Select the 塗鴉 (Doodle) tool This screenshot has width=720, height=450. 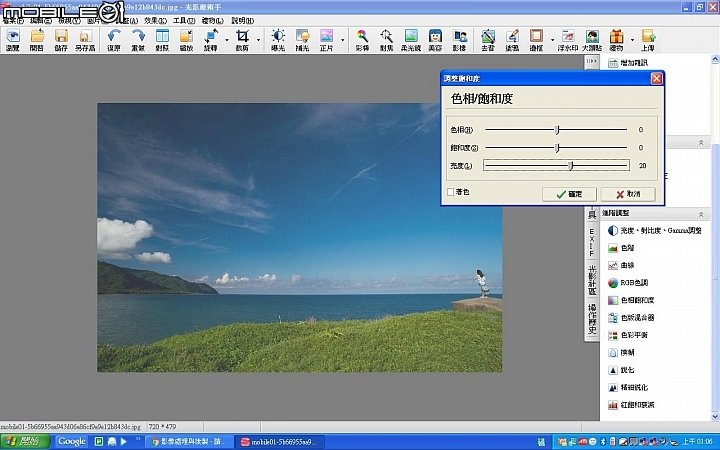point(512,40)
